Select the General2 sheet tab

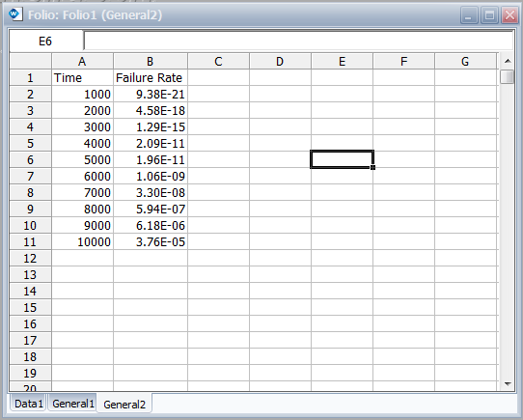pyautogui.click(x=124, y=405)
